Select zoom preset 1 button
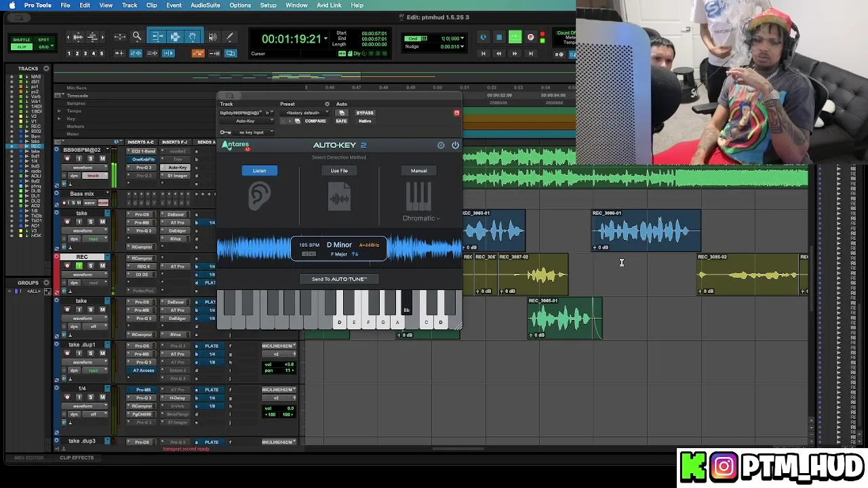This screenshot has height=488, width=868. 69,54
